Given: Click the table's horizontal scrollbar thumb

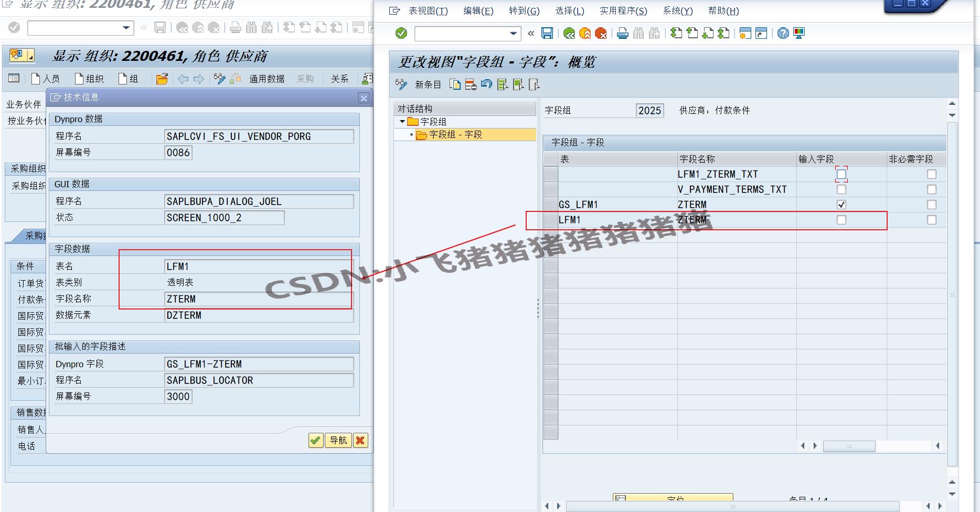Looking at the screenshot, I should pos(849,446).
